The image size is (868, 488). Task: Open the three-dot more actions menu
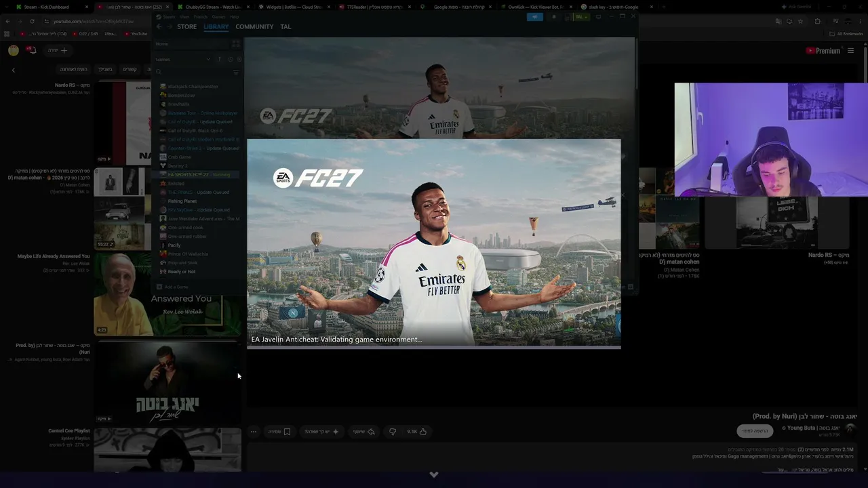(x=254, y=431)
